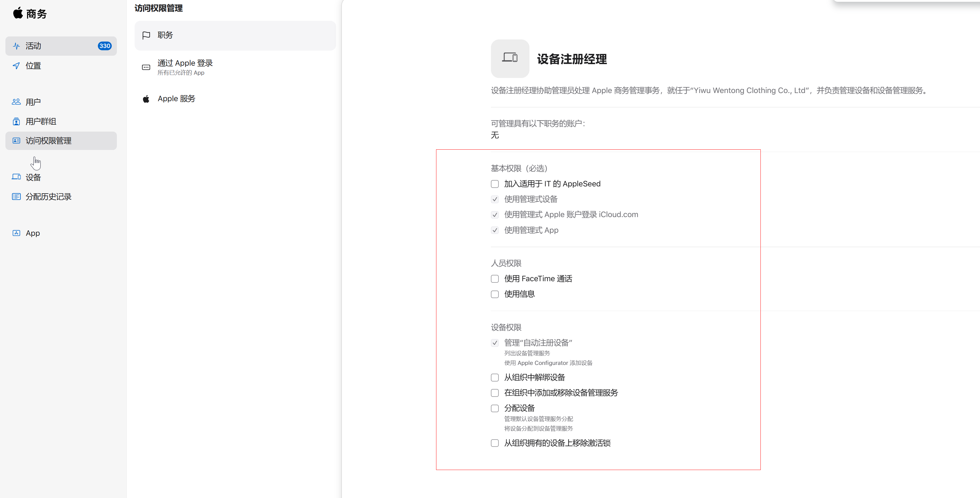Click the 商务 title text

click(36, 14)
